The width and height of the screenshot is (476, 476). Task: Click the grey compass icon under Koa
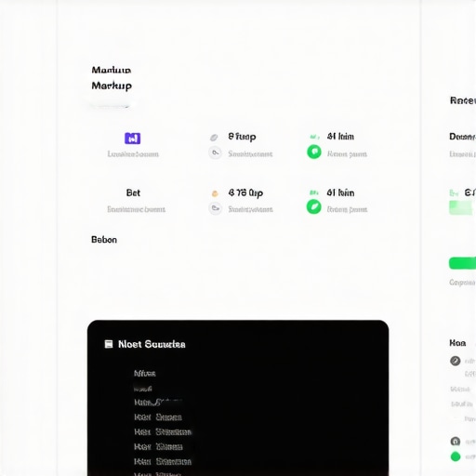point(456,361)
